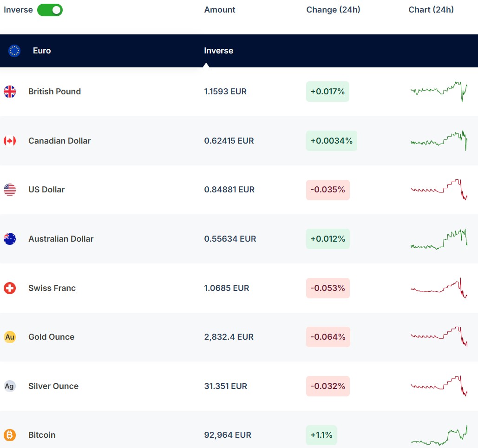
Task: Click the Gold Ounce Au icon
Action: (10, 337)
